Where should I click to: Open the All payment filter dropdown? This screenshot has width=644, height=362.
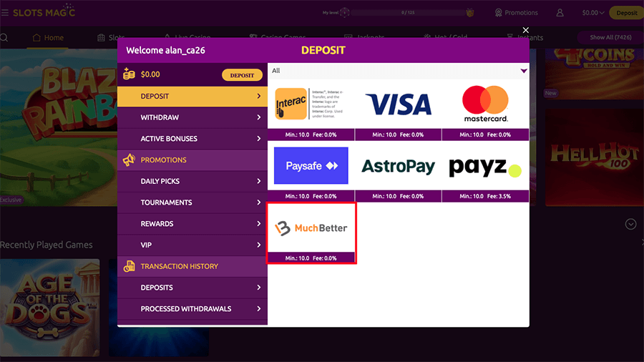(x=398, y=71)
